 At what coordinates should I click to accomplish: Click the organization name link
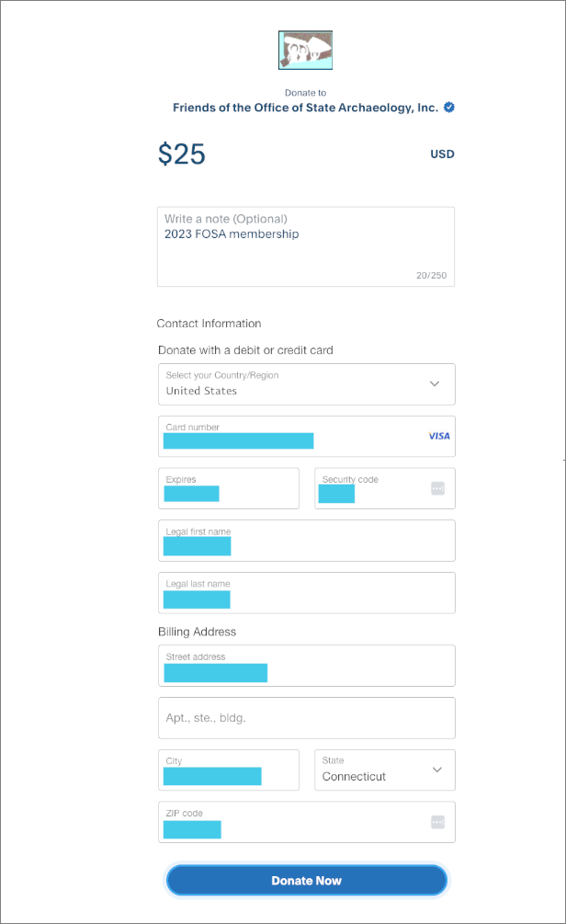tap(305, 108)
